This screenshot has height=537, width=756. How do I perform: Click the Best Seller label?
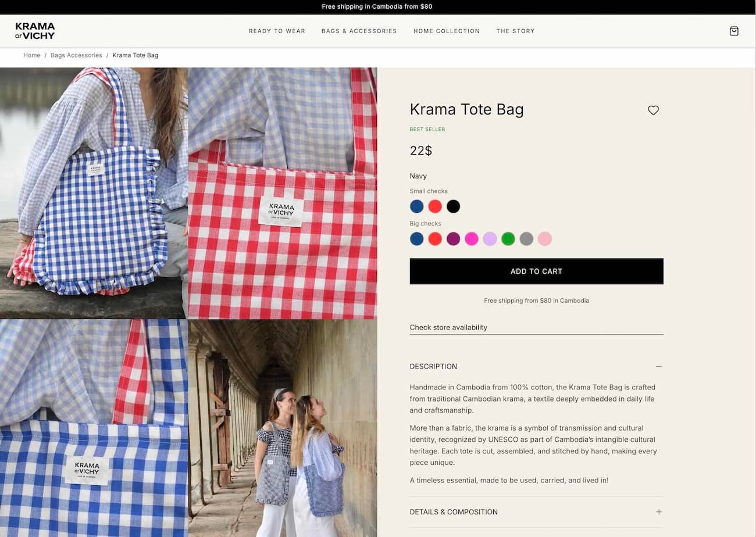point(427,130)
